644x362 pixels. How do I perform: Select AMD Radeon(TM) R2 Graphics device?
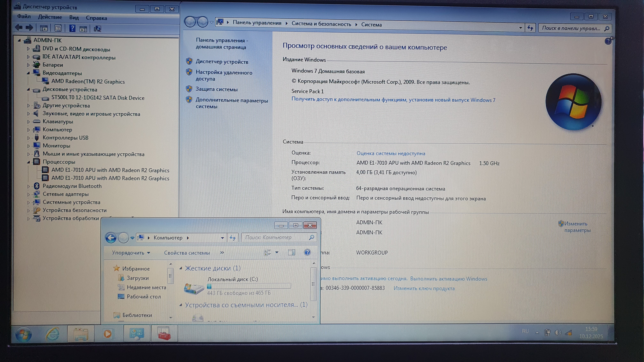[88, 81]
